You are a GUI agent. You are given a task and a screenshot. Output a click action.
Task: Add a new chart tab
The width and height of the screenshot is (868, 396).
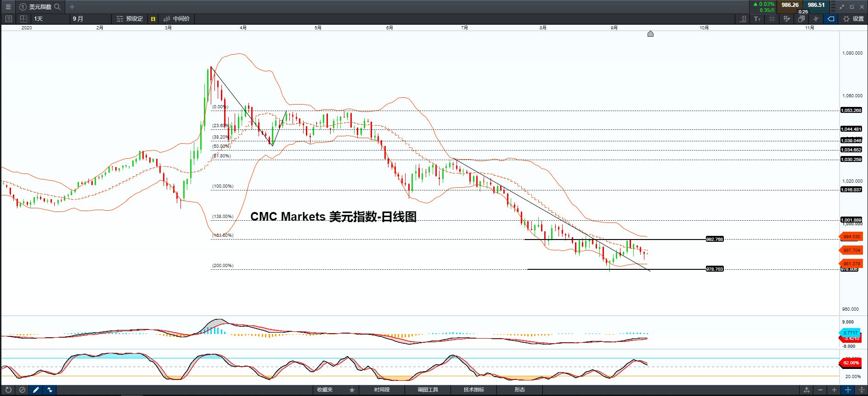pos(72,7)
